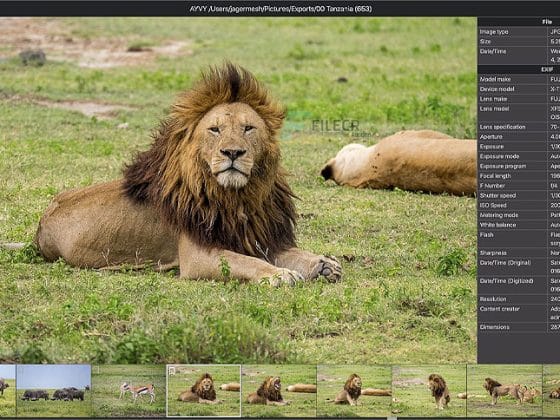
Task: Click the EXIF section header
Action: (x=519, y=70)
